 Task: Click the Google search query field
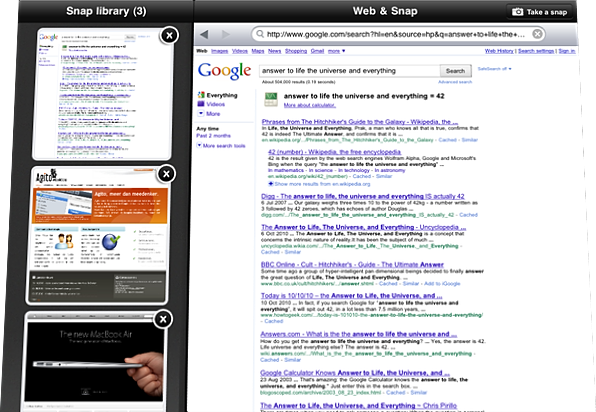pos(350,71)
